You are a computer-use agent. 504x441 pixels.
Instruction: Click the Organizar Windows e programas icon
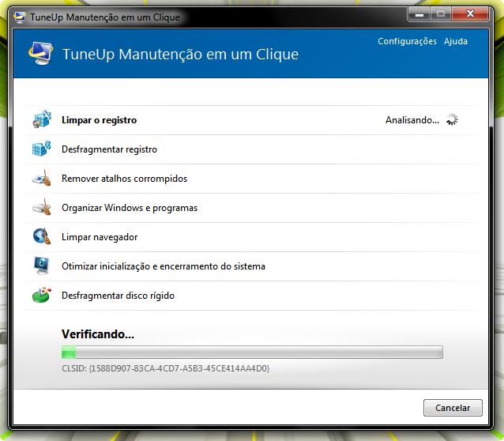coord(42,207)
